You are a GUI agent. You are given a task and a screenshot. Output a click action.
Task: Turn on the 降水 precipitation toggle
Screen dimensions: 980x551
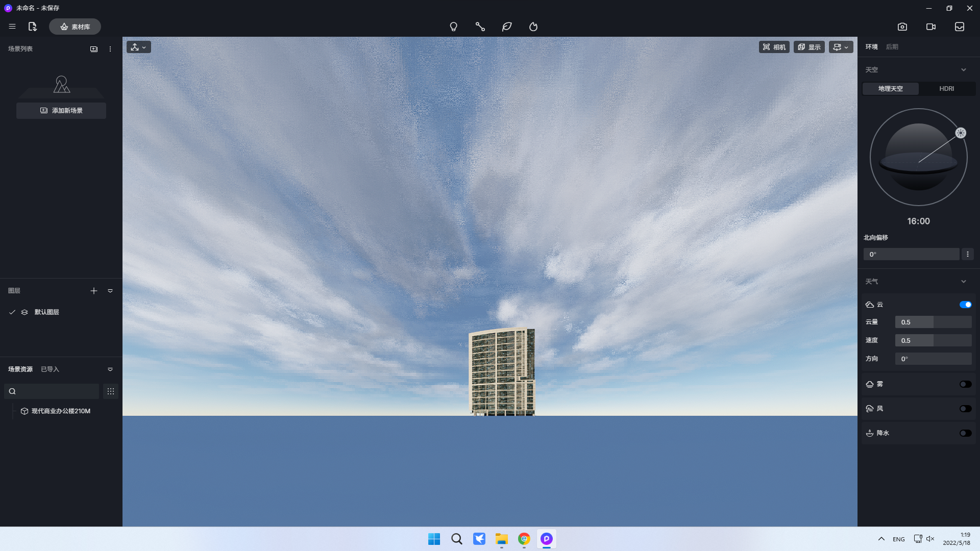pos(965,433)
